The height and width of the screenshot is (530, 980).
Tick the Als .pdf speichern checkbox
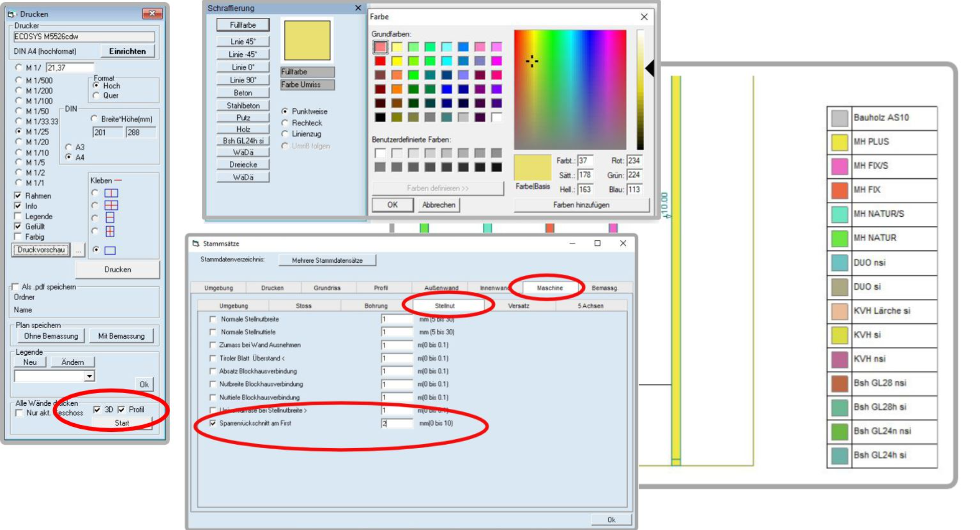(x=15, y=287)
